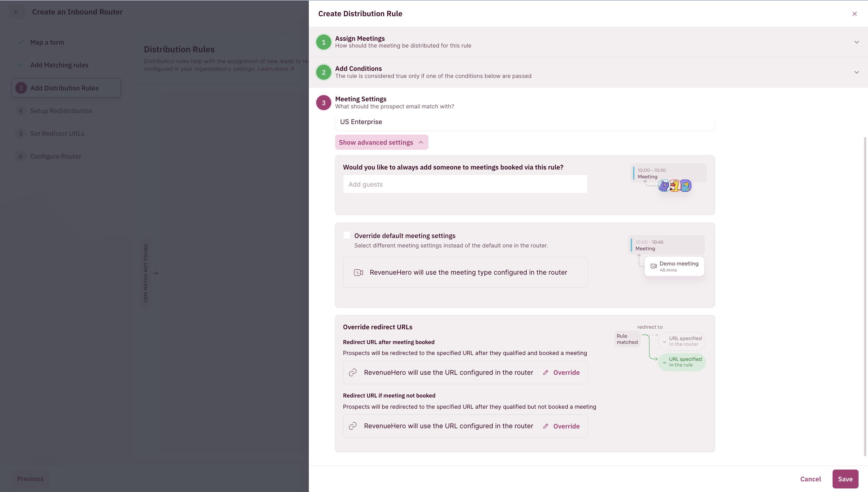Open Map a form step

tap(47, 42)
